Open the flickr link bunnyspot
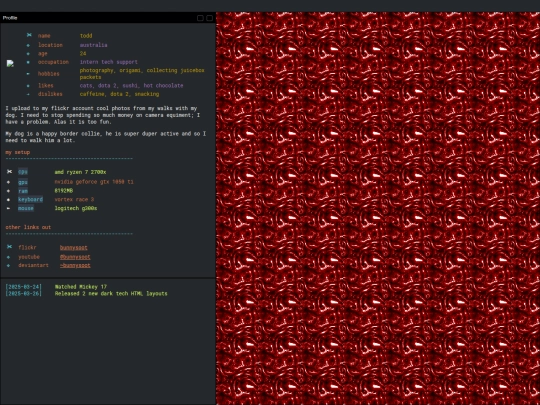This screenshot has height=405, width=540. [x=73, y=247]
